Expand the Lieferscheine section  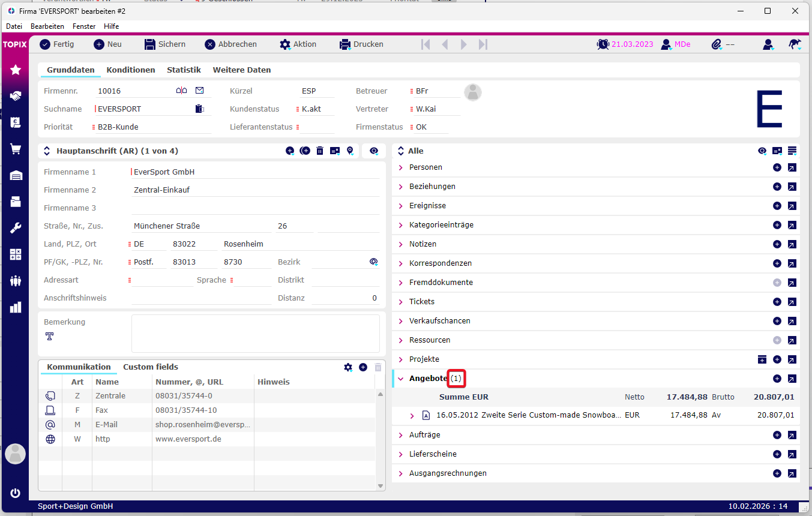[x=400, y=454]
